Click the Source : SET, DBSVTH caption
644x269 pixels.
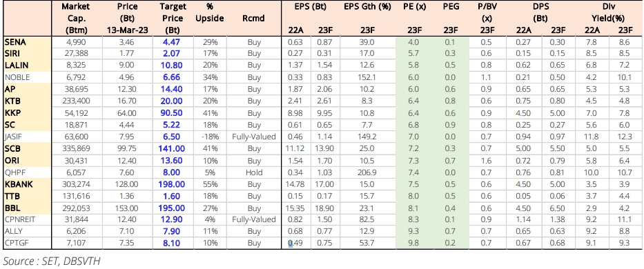[52, 261]
